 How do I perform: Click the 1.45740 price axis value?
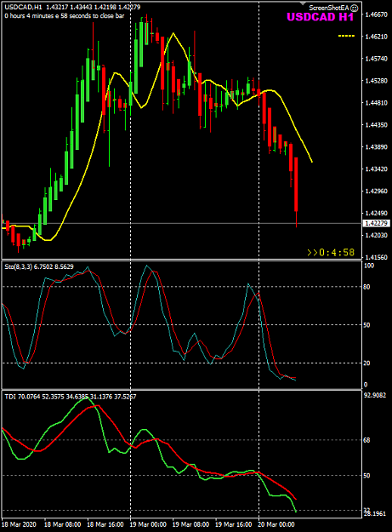[376, 59]
